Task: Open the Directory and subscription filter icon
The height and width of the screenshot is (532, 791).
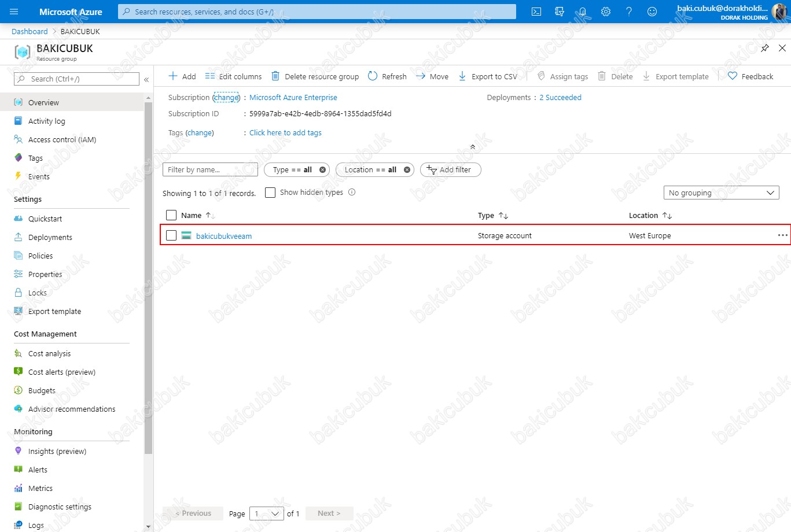Action: (560, 12)
